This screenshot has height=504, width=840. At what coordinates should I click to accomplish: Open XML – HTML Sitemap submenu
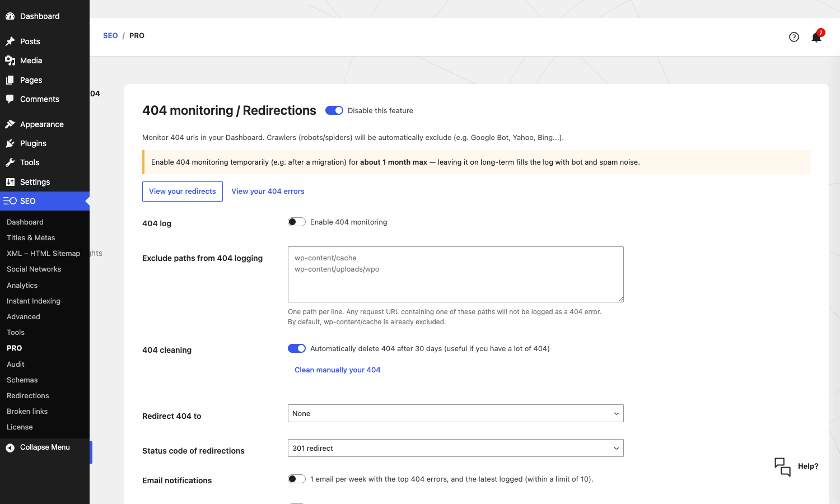pos(43,254)
